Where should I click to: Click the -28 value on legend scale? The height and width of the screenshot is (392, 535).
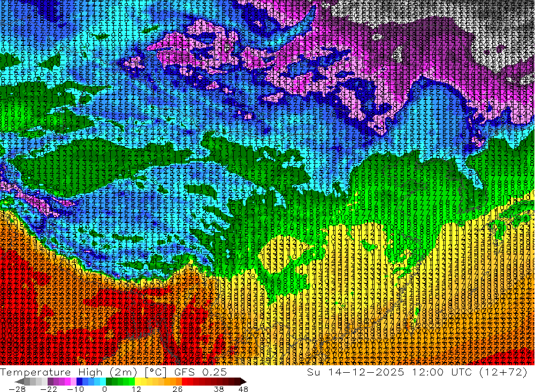point(17,389)
